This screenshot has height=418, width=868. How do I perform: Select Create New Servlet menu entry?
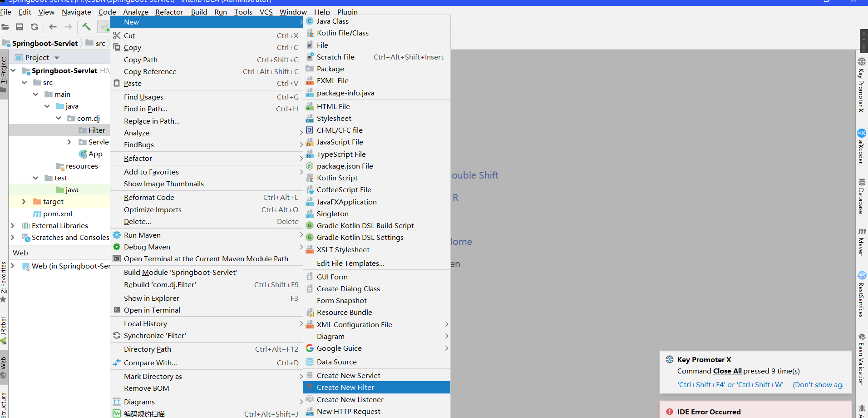(x=377, y=375)
